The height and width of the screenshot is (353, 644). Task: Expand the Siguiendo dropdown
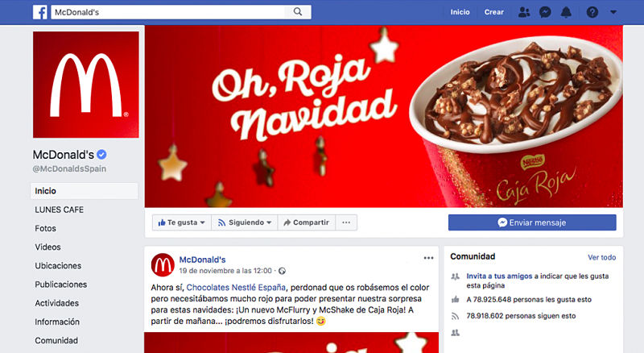click(245, 222)
